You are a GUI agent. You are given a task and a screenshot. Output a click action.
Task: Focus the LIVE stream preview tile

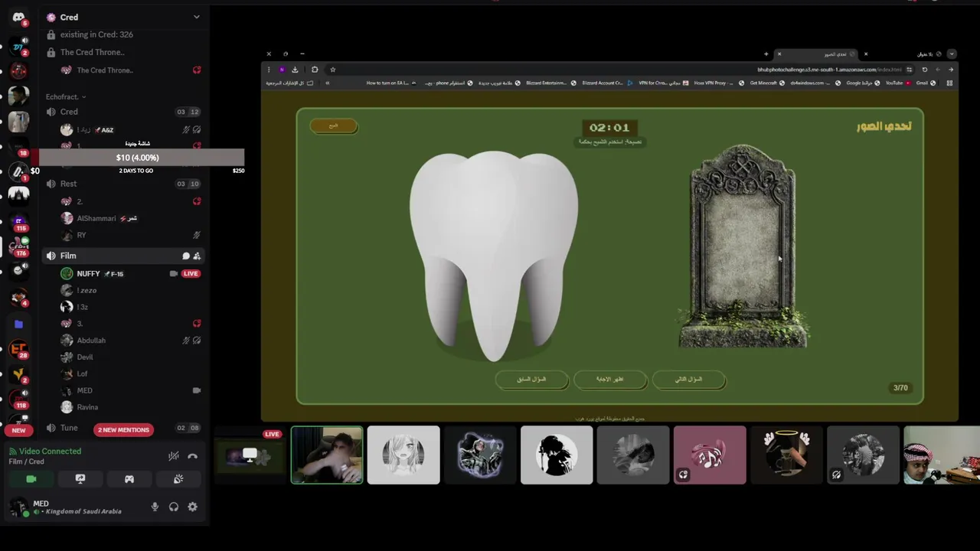tap(250, 455)
